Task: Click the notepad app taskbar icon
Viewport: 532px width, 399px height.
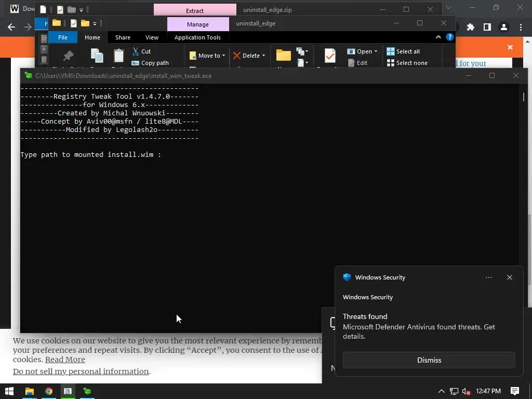Action: coord(68,391)
